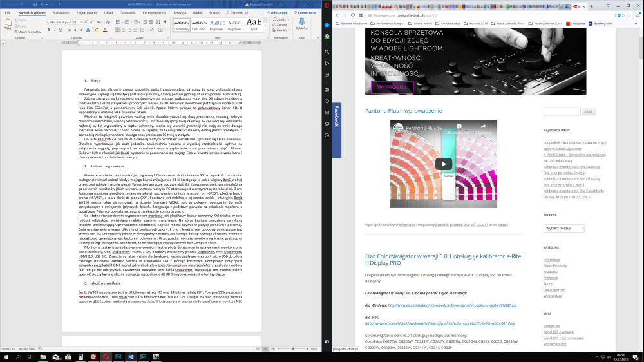This screenshot has width=644, height=362.
Task: Click the Komentarze button
Action: pyautogui.click(x=305, y=13)
